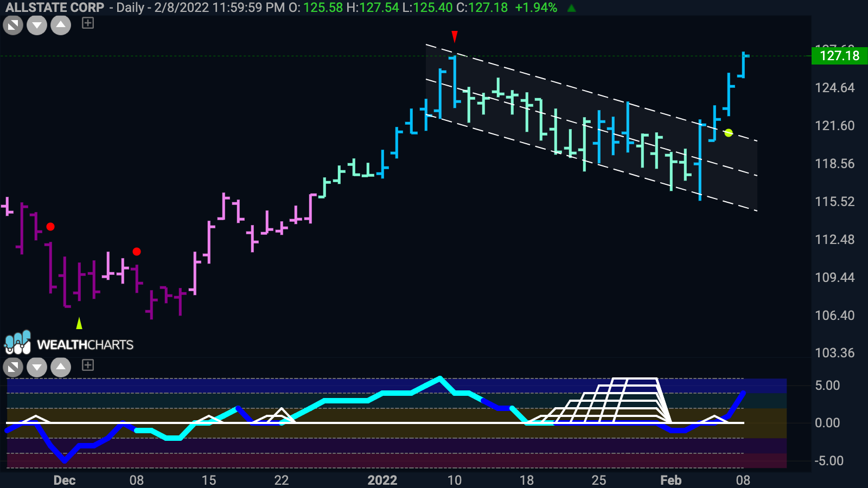Click the WealthCharts logo

(x=69, y=343)
